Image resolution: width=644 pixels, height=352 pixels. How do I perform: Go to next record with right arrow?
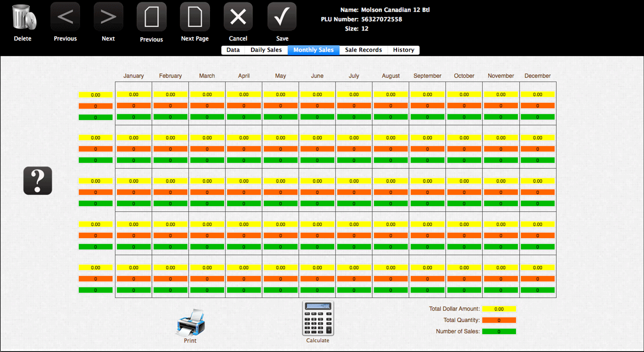click(108, 17)
